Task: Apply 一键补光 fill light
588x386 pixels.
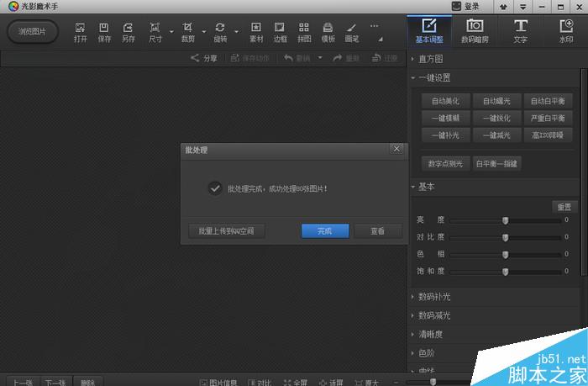Action: [445, 135]
